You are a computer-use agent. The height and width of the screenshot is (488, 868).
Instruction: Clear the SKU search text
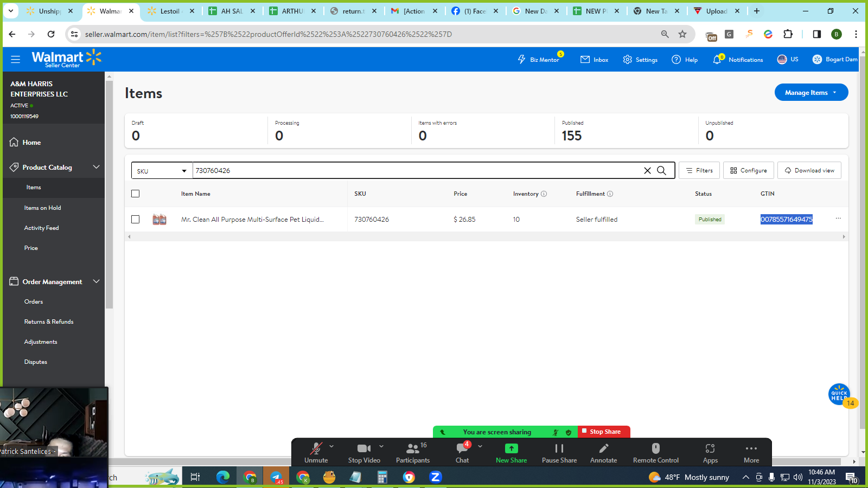pos(647,170)
